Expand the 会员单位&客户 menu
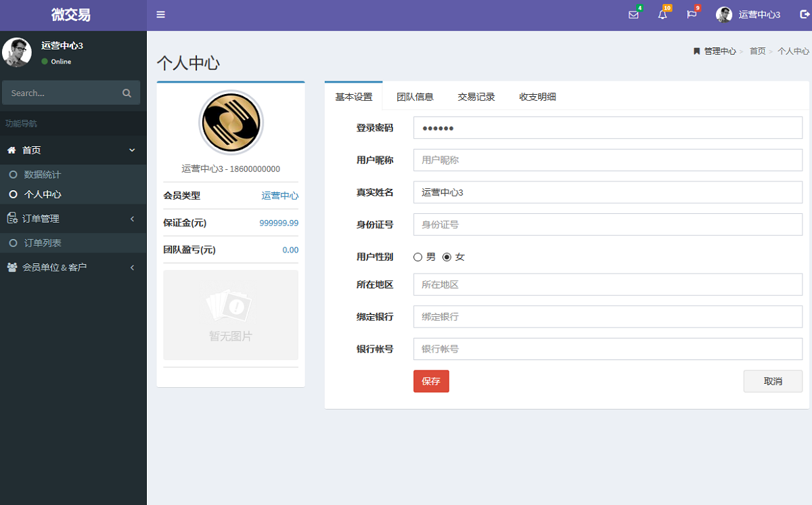812x505 pixels. coord(133,267)
